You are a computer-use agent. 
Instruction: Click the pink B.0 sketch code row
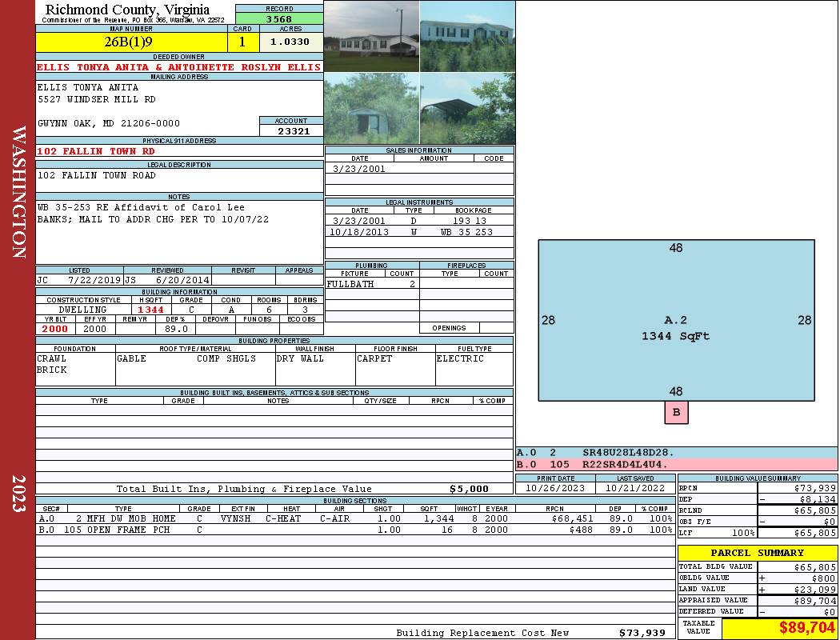pos(676,464)
